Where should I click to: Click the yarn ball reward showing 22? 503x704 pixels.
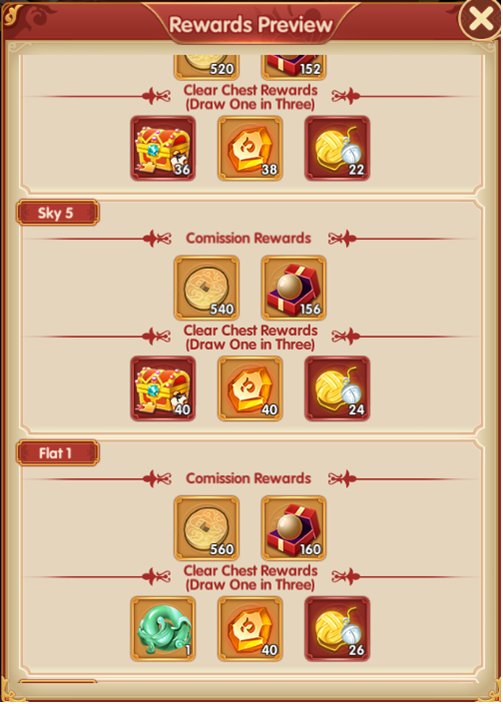[337, 148]
